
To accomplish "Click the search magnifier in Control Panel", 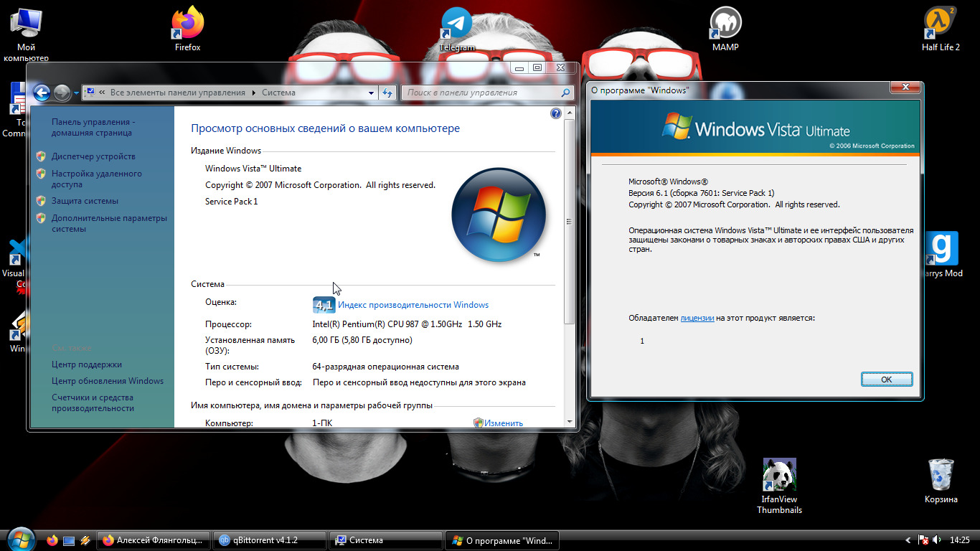I will coord(565,93).
